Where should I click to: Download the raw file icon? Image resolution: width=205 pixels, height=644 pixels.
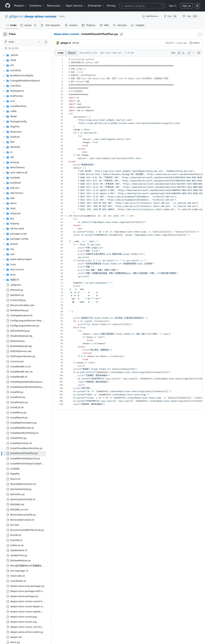183,53
